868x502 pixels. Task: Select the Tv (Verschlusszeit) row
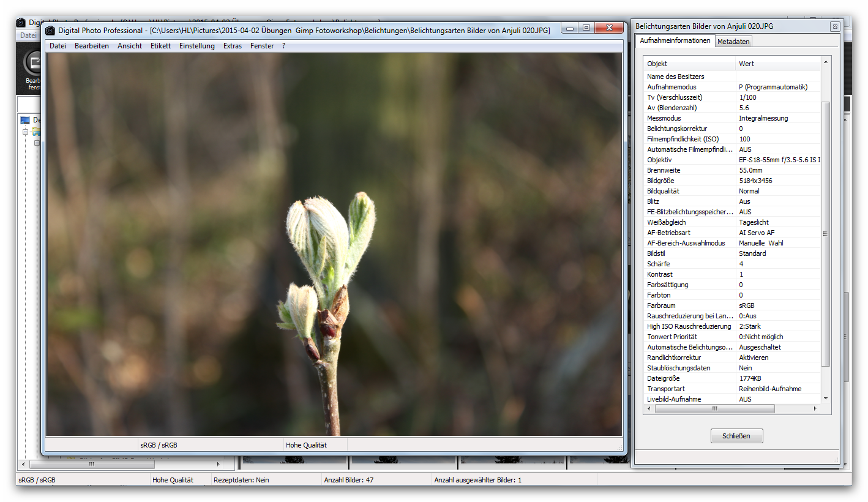click(732, 97)
